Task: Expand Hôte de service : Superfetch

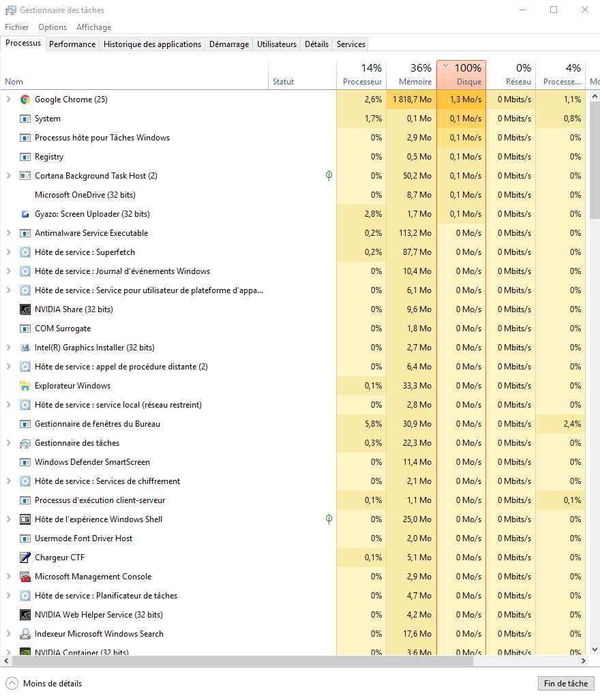Action: [8, 252]
